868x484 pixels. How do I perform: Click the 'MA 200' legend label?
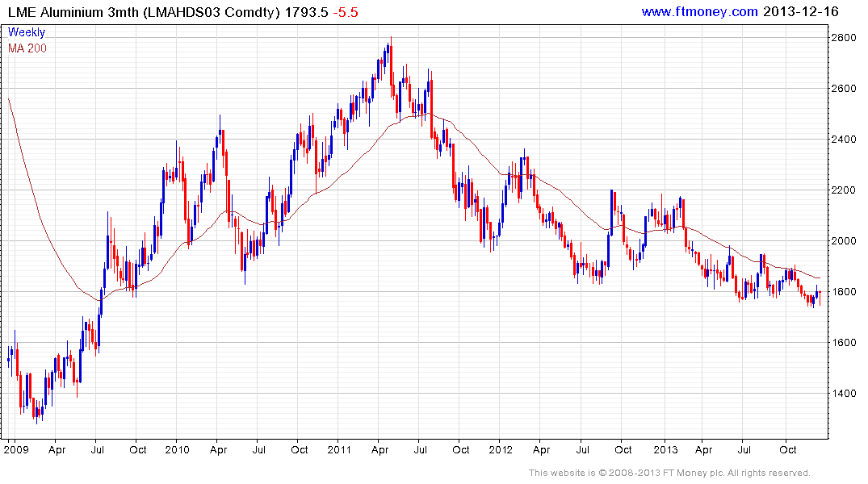point(27,48)
